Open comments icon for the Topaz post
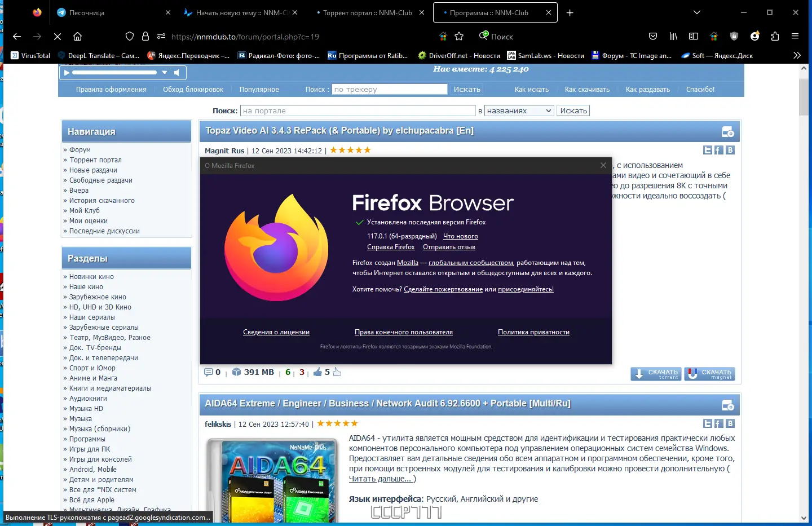The width and height of the screenshot is (812, 526). click(209, 372)
